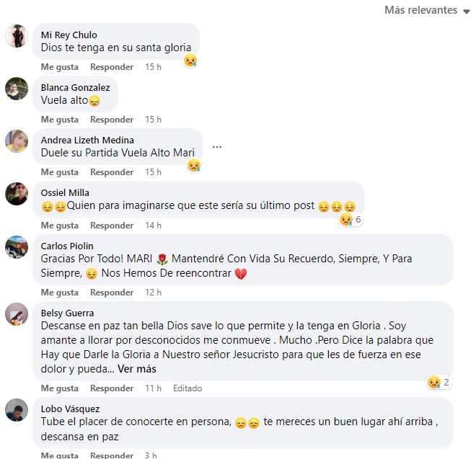
Task: Click the Editado label on Belsy Guerra's comment
Action: (188, 388)
